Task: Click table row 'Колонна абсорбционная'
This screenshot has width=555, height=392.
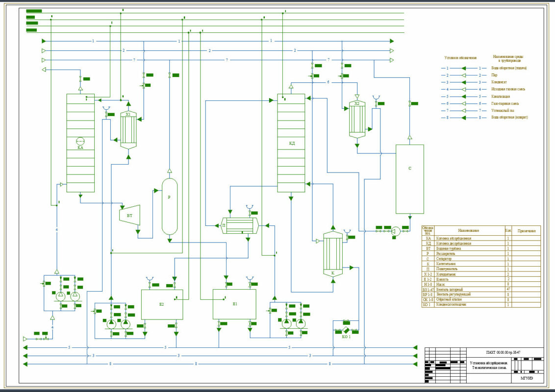Action: click(481, 239)
